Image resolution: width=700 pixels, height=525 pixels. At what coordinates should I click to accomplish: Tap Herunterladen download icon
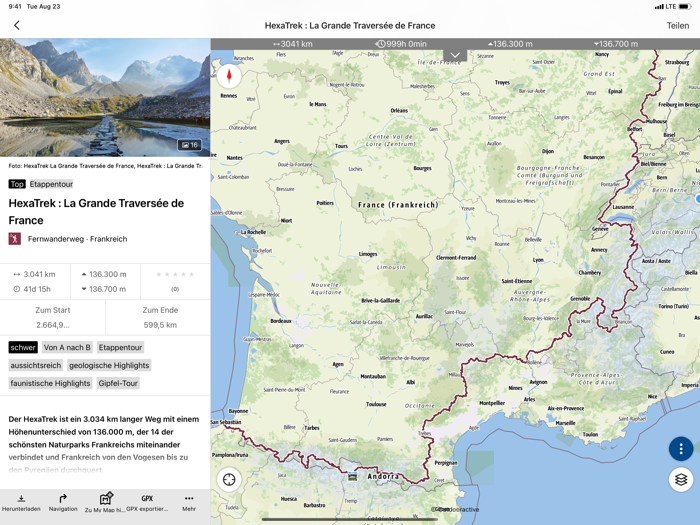pyautogui.click(x=21, y=503)
